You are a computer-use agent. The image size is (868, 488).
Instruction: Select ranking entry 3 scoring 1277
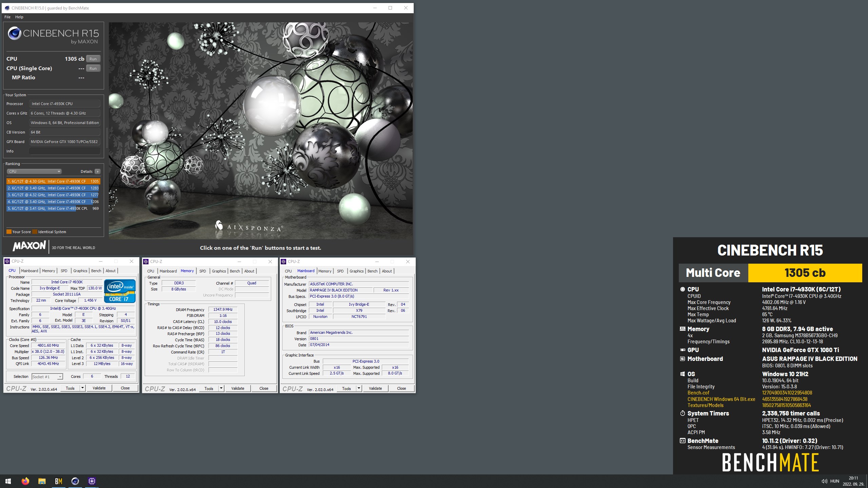coord(53,195)
